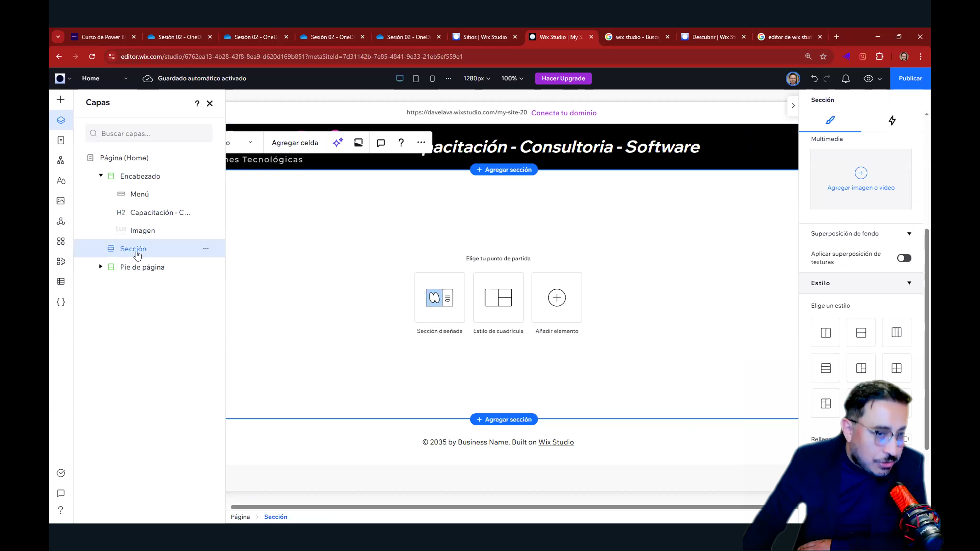Switch to tablet breakpoint icon
Screen dimensions: 980x551
[x=416, y=78]
